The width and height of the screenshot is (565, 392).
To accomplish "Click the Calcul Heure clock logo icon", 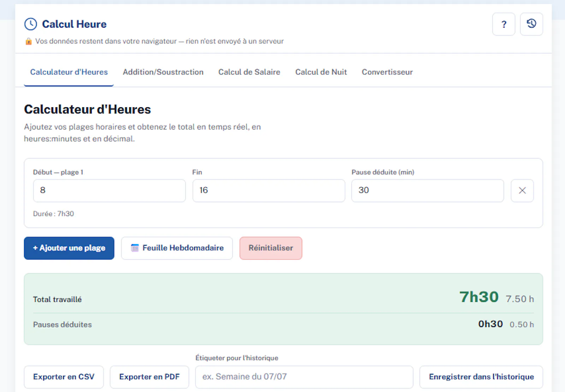I will point(30,24).
